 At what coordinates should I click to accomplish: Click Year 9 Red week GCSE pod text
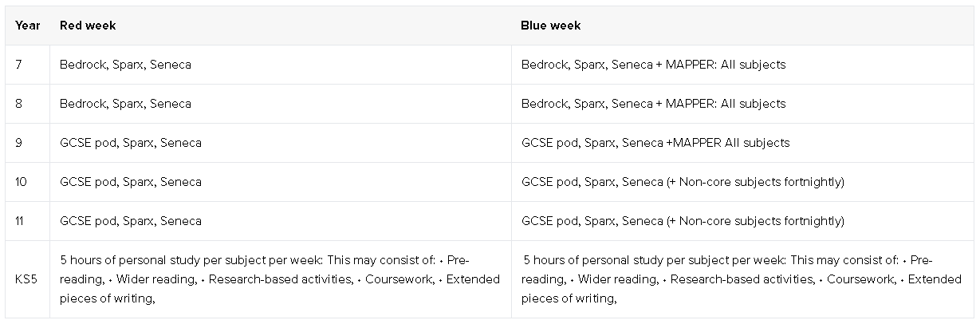tap(88, 143)
